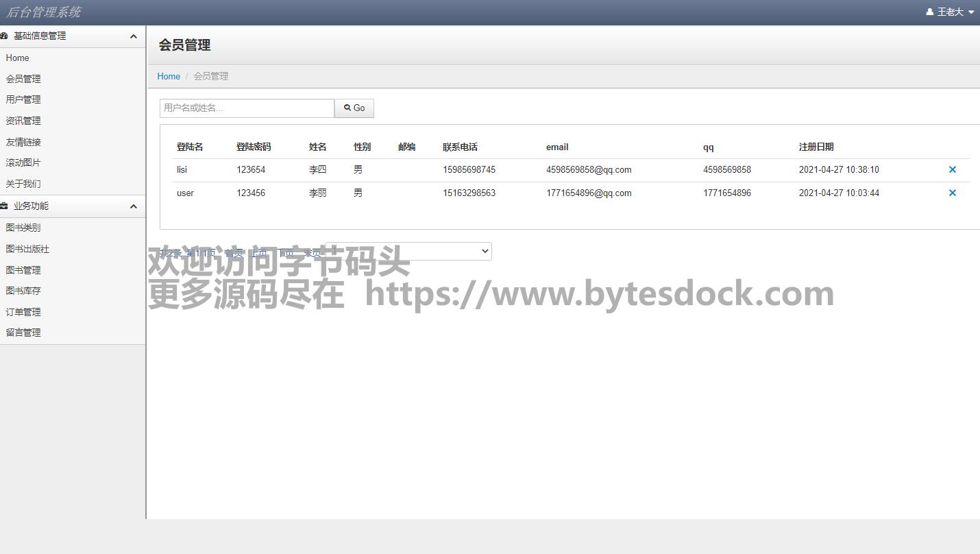Open the 王老大 account dropdown
Viewport: 980px width, 554px height.
[x=951, y=12]
